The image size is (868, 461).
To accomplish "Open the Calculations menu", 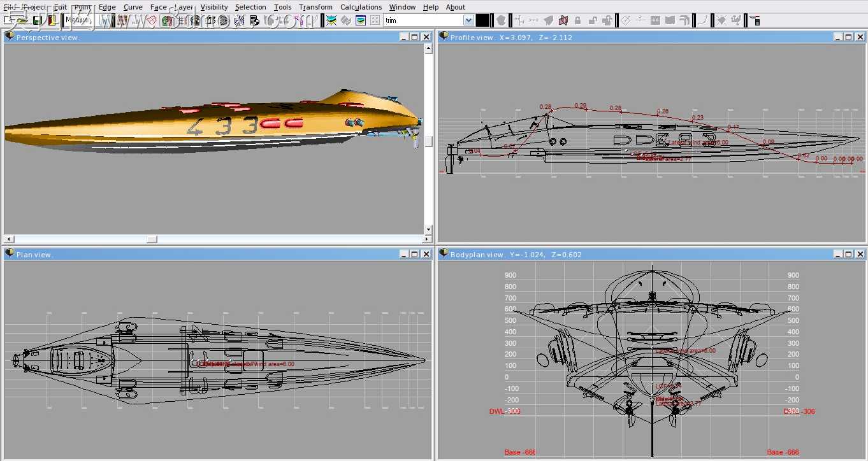I will 361,7.
